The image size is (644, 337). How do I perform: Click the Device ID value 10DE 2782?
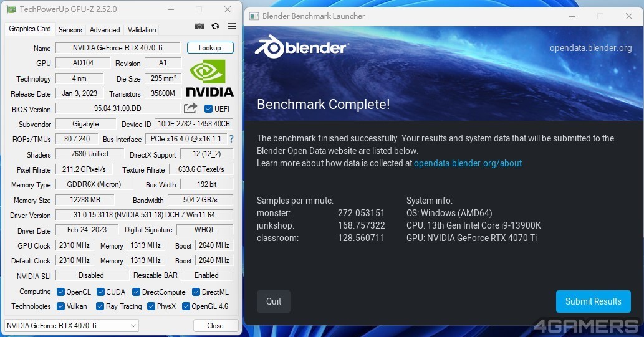[x=194, y=124]
